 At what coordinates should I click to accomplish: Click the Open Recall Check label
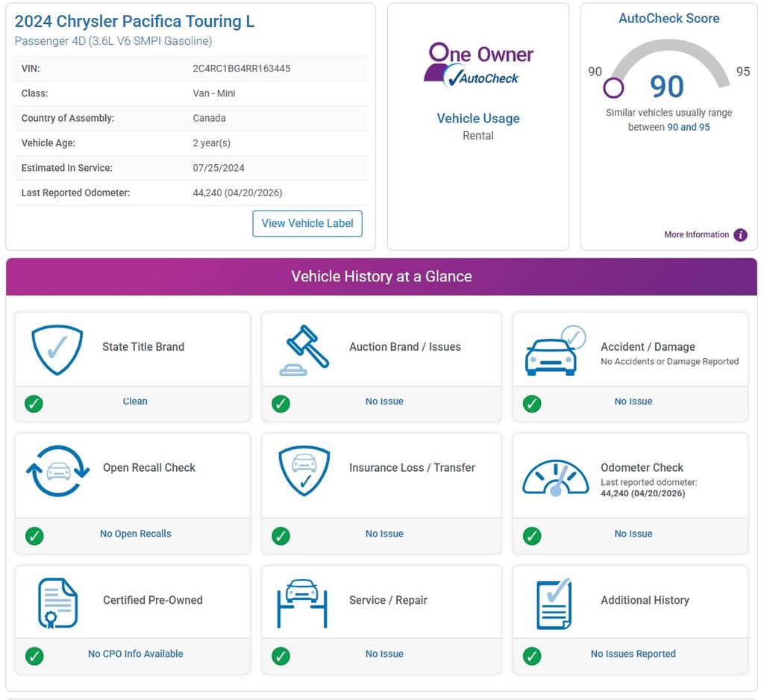(149, 467)
